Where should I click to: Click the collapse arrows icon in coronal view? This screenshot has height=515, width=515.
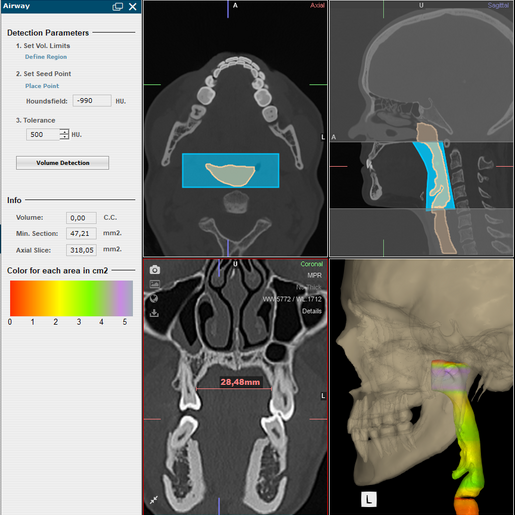click(154, 500)
